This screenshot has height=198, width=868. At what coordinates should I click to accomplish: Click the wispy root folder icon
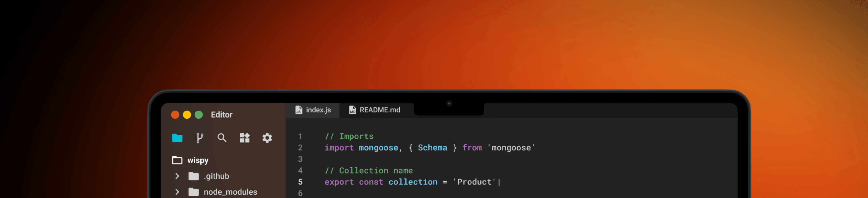click(177, 160)
